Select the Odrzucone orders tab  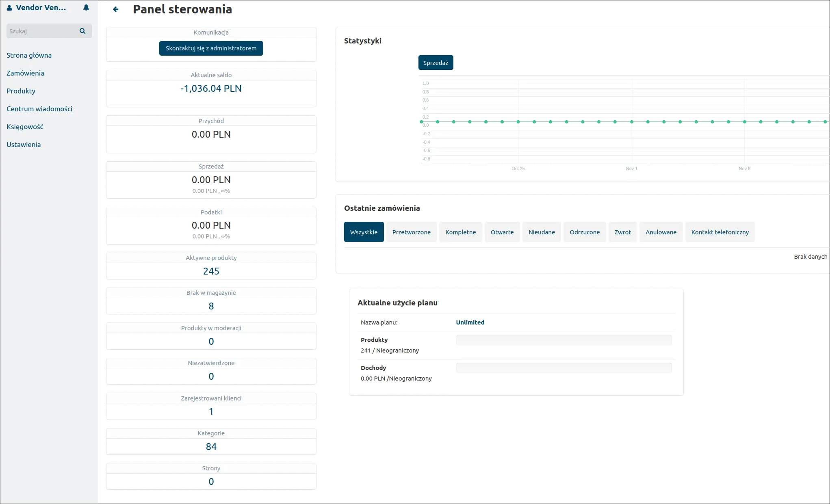(585, 232)
